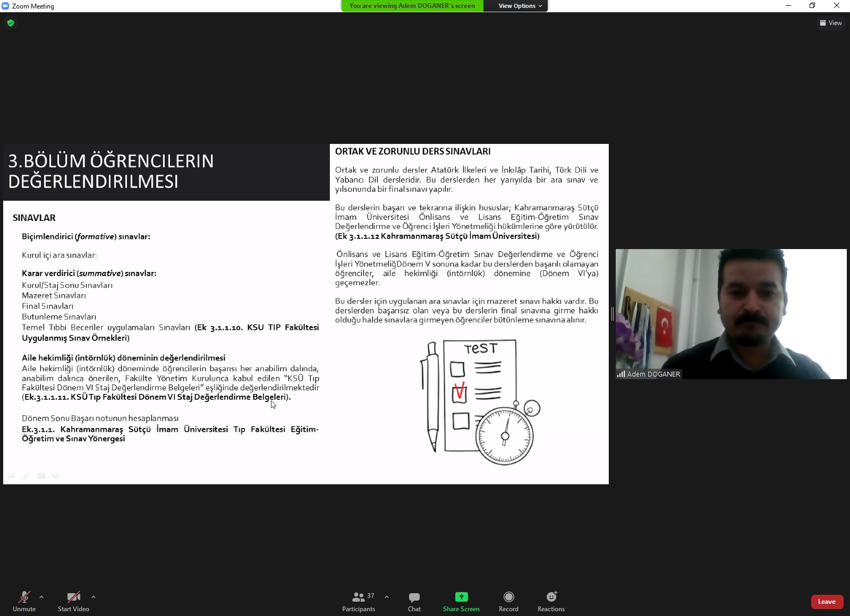Click the slide pen annotation icon
Screen dimensions: 850x616
pyautogui.click(x=25, y=476)
